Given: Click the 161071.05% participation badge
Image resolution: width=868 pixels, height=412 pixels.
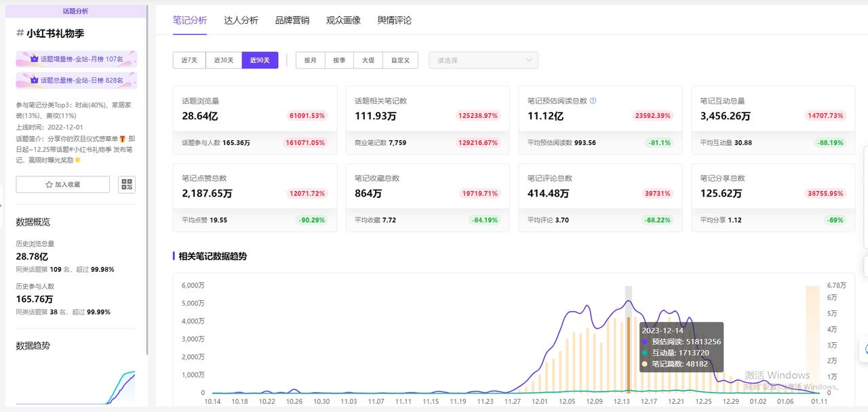Looking at the screenshot, I should coord(304,143).
